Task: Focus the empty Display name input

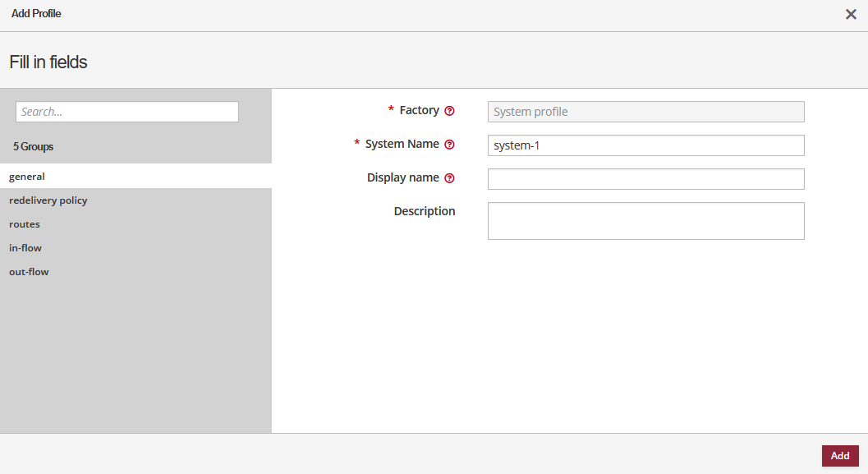Action: pos(645,178)
